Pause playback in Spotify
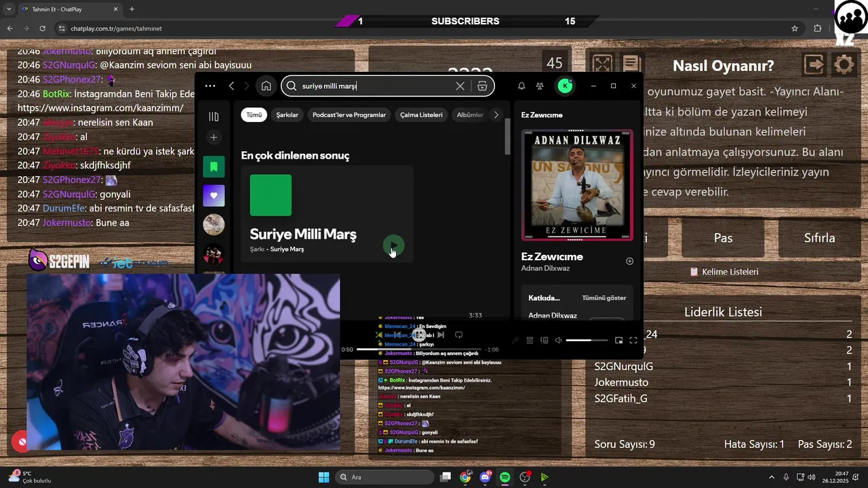The width and height of the screenshot is (868, 488). tap(420, 335)
